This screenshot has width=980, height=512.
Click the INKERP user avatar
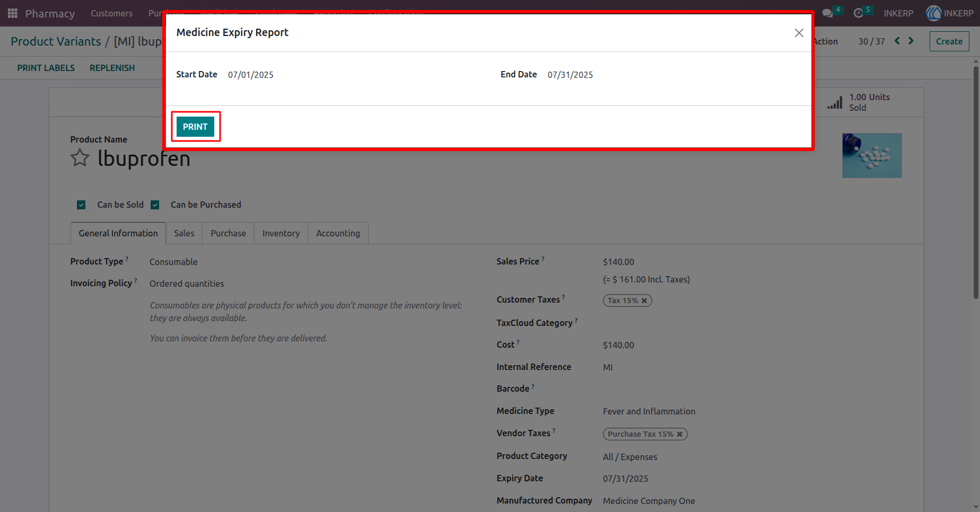[933, 13]
